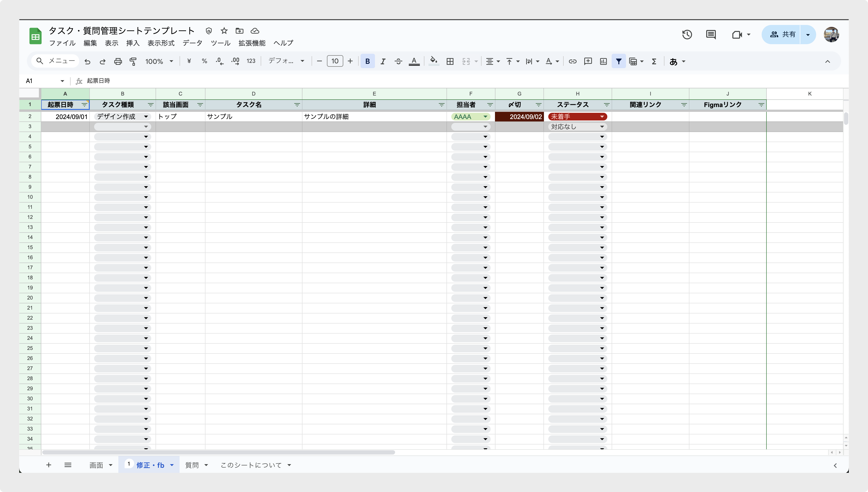
Task: Select the Paint format tool
Action: pyautogui.click(x=133, y=61)
